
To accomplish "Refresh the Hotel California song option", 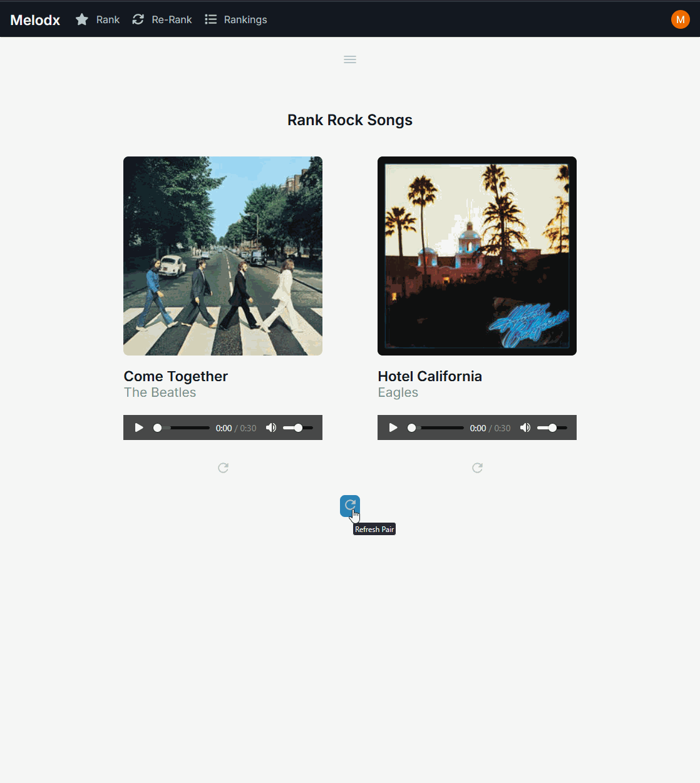I will 477,468.
